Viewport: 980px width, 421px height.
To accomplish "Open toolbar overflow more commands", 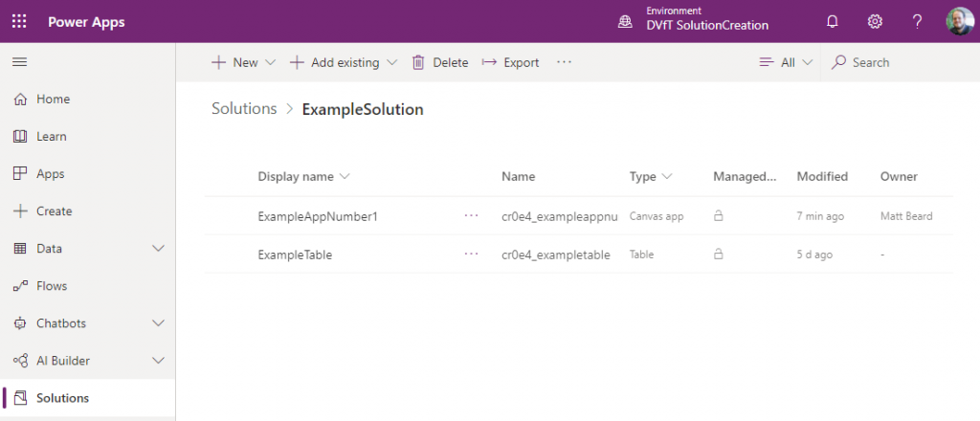I will 564,62.
